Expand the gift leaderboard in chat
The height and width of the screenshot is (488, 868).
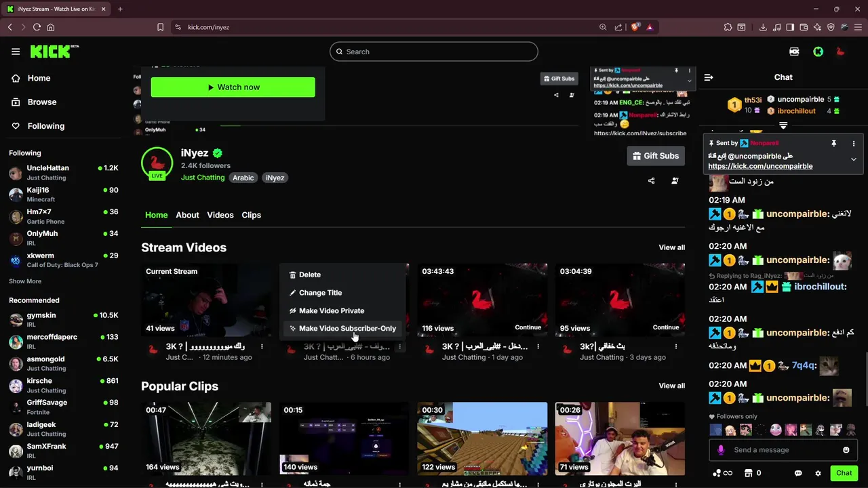(x=783, y=125)
